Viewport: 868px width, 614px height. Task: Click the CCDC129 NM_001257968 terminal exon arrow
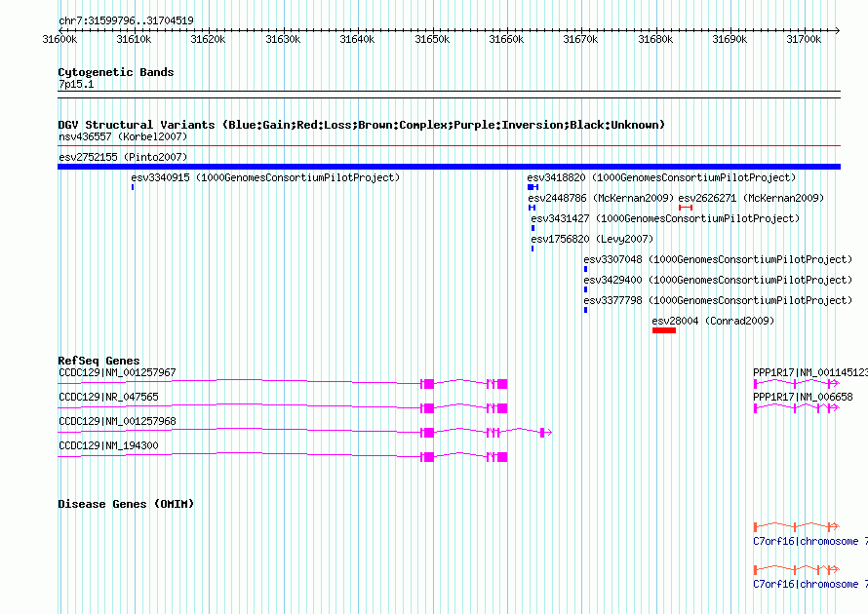546,433
